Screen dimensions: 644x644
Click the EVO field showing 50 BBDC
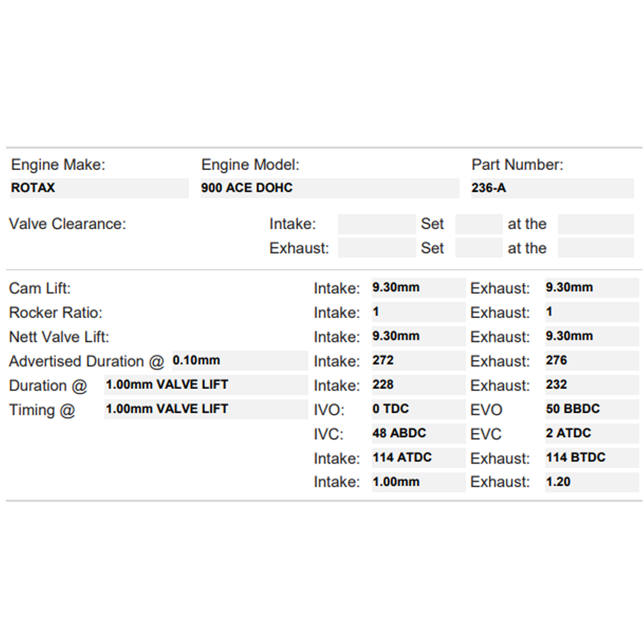[x=591, y=409]
